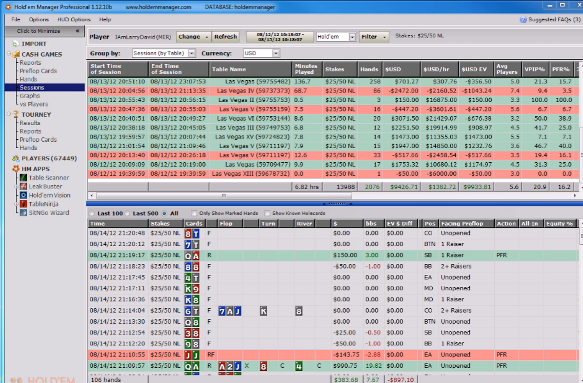Click the Filter button
The height and width of the screenshot is (383, 583).
pos(374,37)
